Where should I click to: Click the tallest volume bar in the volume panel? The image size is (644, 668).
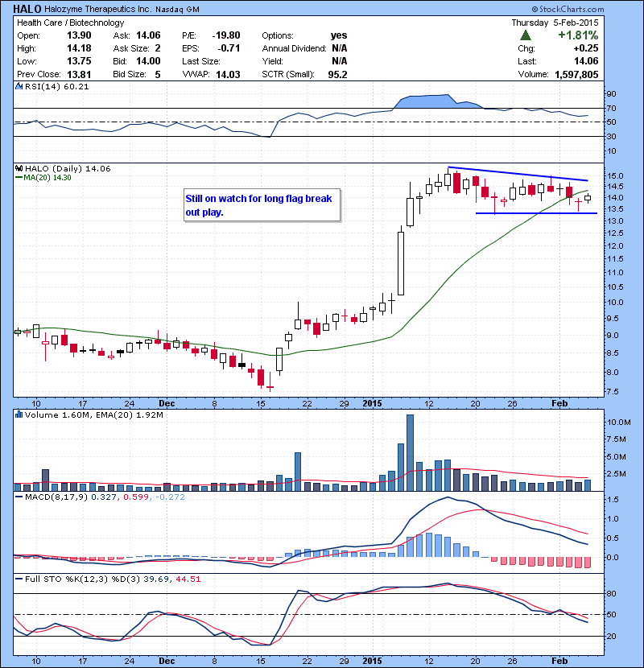(410, 453)
